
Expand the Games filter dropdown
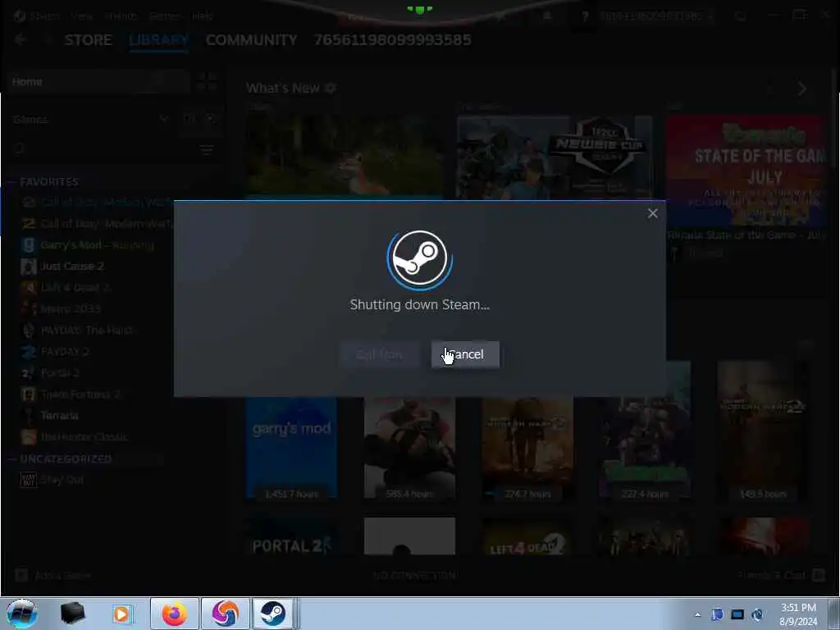click(x=163, y=119)
